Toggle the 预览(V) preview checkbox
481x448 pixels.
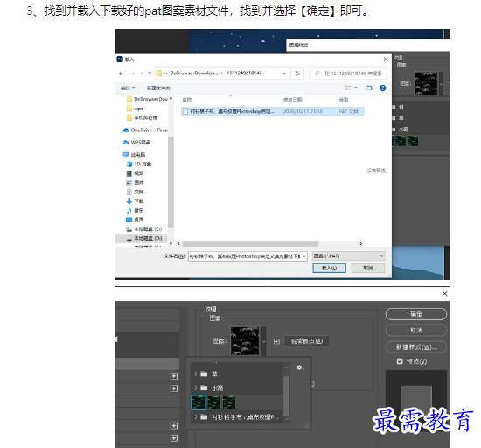(400, 361)
